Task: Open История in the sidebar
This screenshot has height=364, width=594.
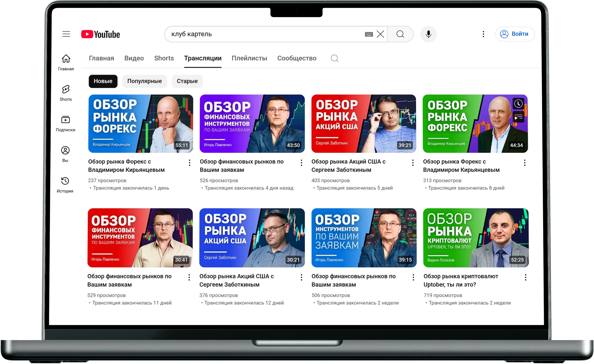Action: click(x=65, y=184)
